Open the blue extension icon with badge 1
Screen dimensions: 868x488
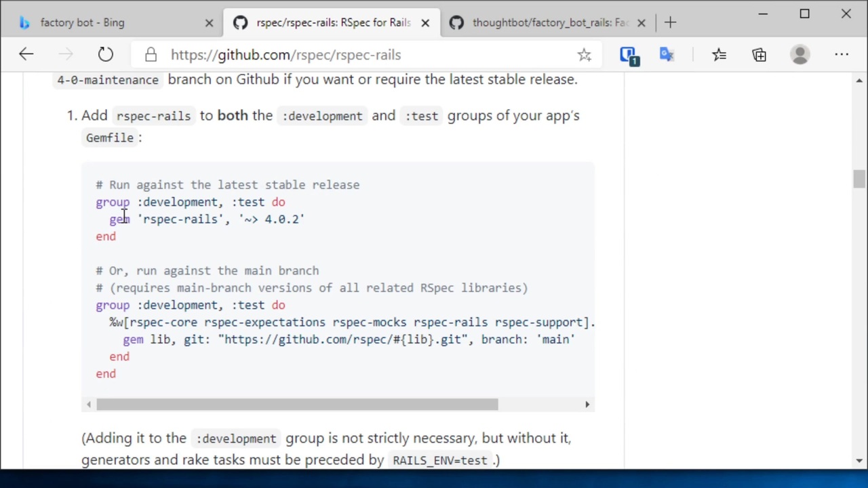click(628, 55)
